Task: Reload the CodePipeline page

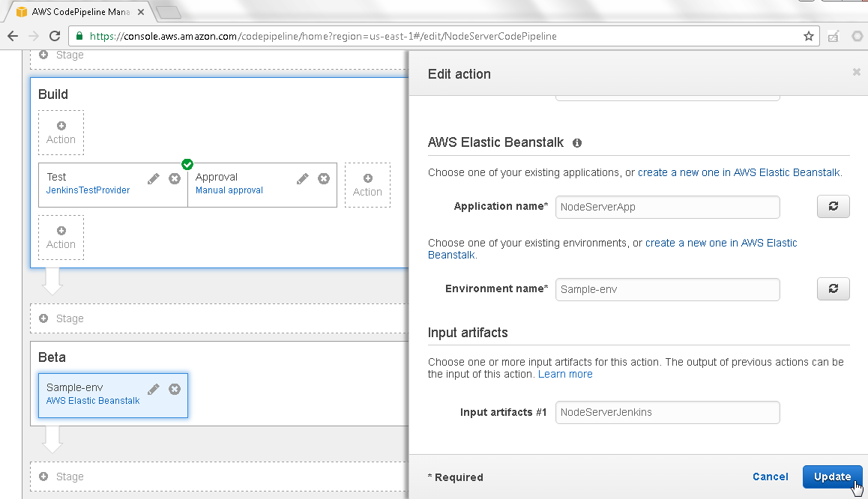Action: click(x=54, y=36)
